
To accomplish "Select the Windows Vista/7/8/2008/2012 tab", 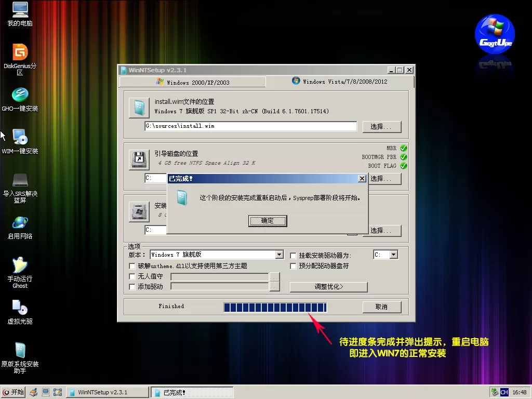I will (340, 82).
